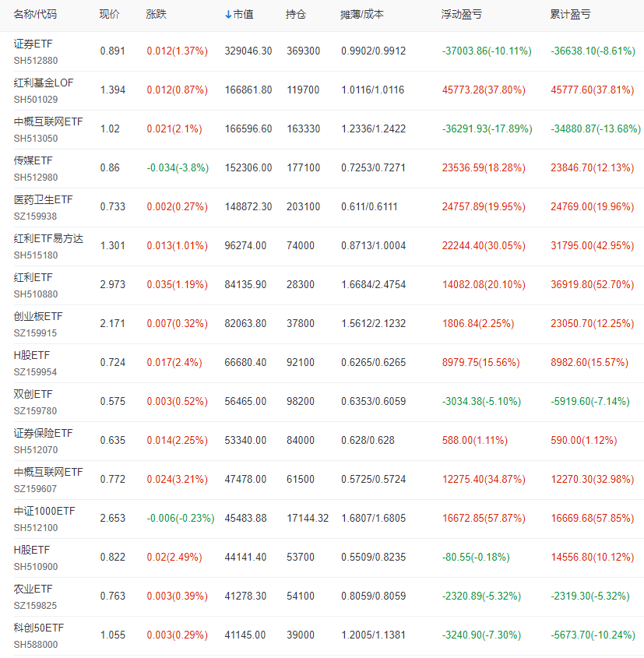Click the 浮动盈亏 column header
This screenshot has width=644, height=658.
click(462, 14)
